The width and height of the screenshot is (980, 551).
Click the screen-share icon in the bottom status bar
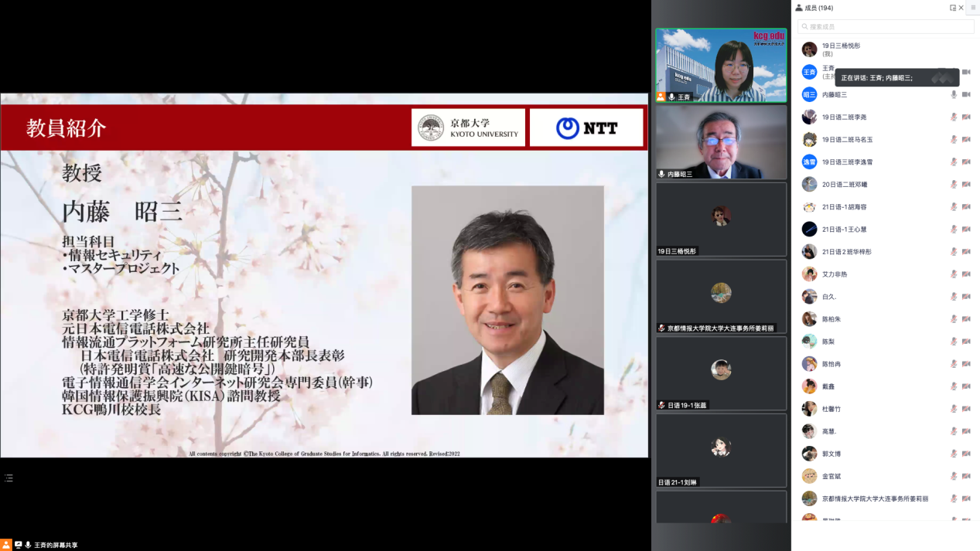pyautogui.click(x=18, y=545)
